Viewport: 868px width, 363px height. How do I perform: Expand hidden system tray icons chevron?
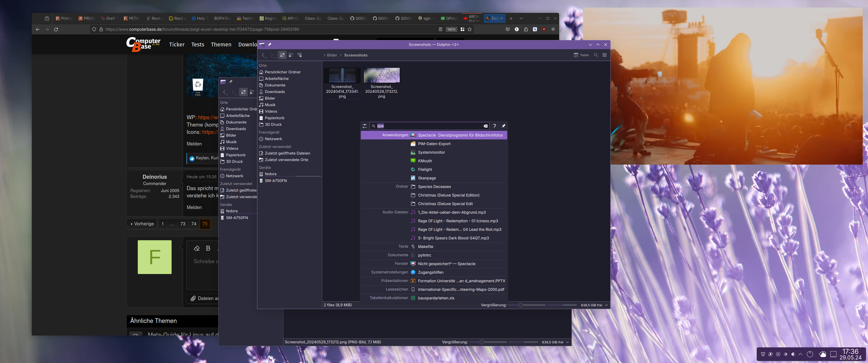pos(801,354)
